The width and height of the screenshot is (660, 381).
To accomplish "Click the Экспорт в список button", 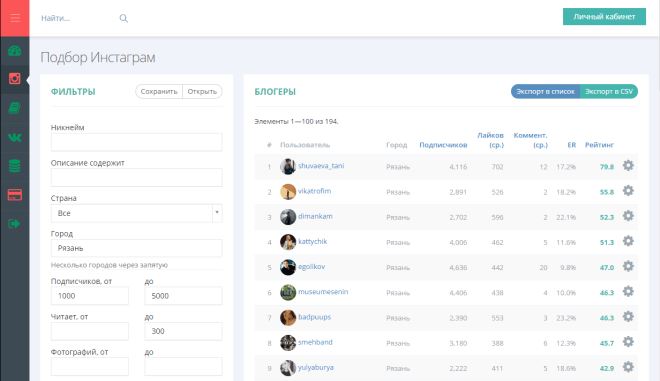I will [x=546, y=91].
